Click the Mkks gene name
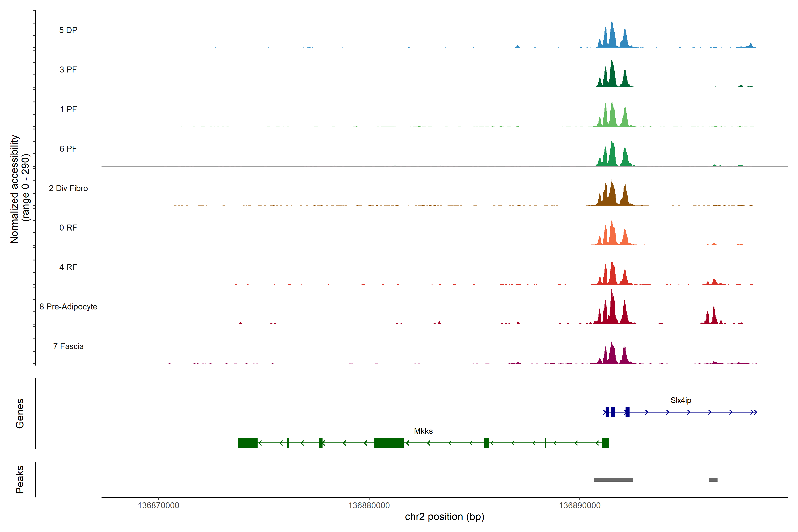The width and height of the screenshot is (798, 532). [423, 431]
